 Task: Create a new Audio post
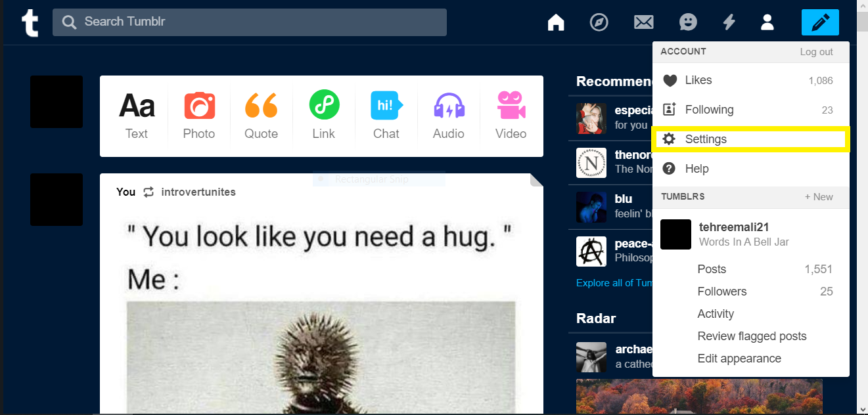coord(449,116)
